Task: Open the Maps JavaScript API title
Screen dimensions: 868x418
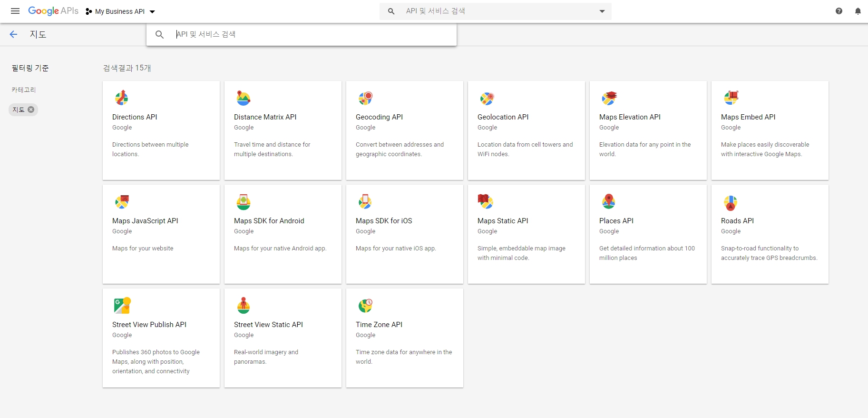Action: pos(145,221)
